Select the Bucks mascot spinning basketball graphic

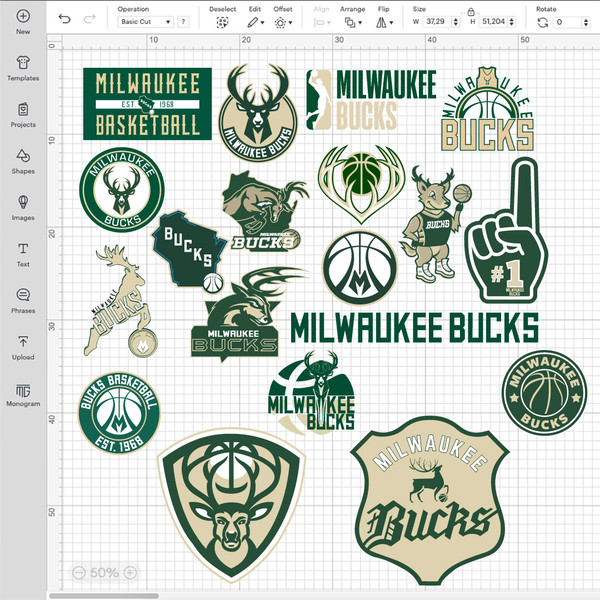pos(435,224)
